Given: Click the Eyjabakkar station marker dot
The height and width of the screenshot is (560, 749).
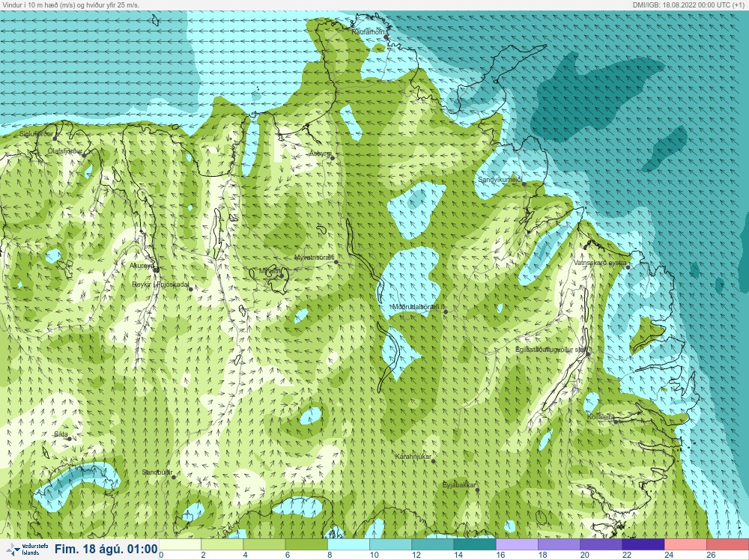Looking at the screenshot, I should [477, 490].
